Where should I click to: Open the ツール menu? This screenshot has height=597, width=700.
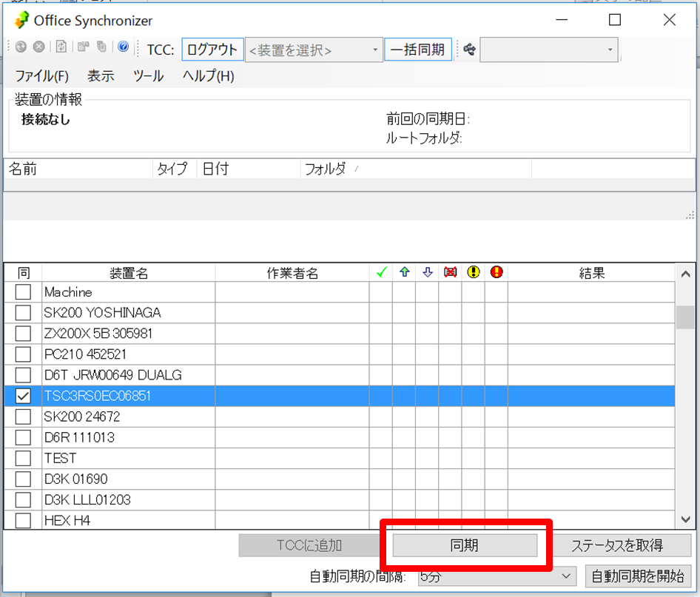click(x=148, y=76)
